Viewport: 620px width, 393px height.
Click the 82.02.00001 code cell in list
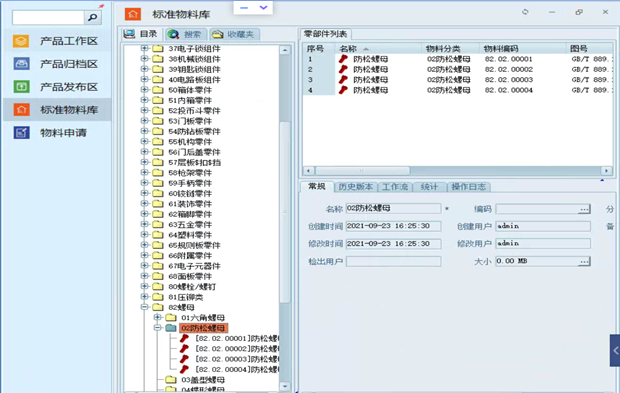(x=508, y=59)
